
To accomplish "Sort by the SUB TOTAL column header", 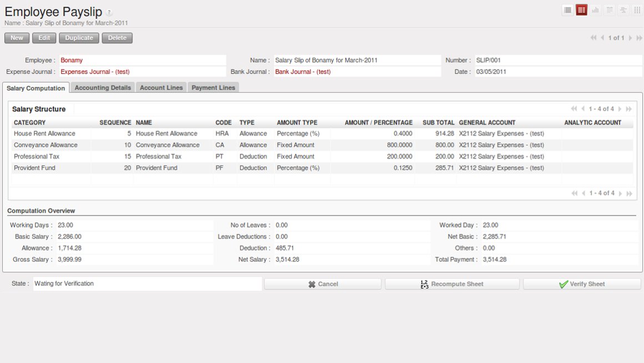I will [438, 122].
